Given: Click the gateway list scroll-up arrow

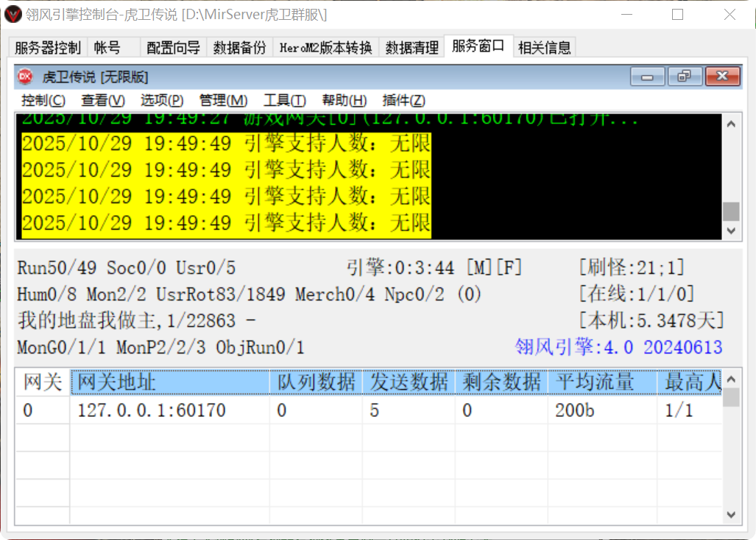Looking at the screenshot, I should tap(732, 380).
